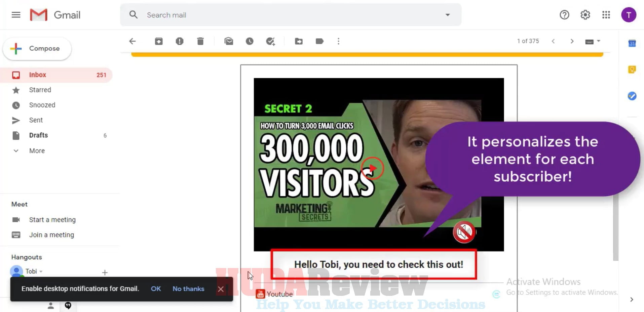Dismiss the desktop notifications banner
The height and width of the screenshot is (312, 644).
click(221, 289)
